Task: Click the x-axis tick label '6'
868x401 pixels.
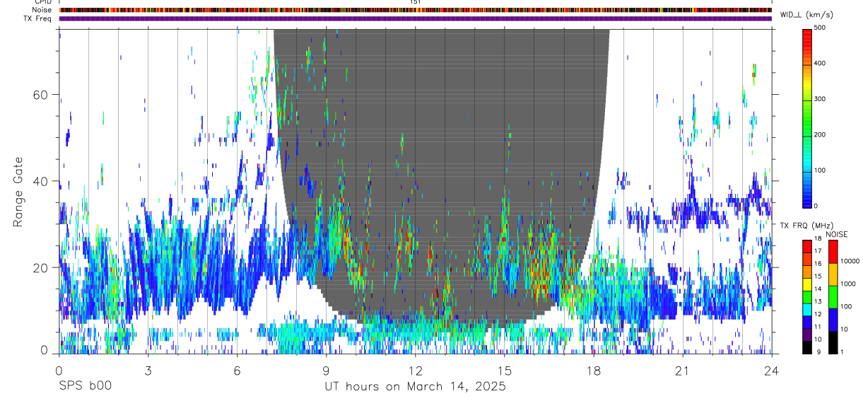Action: [237, 371]
